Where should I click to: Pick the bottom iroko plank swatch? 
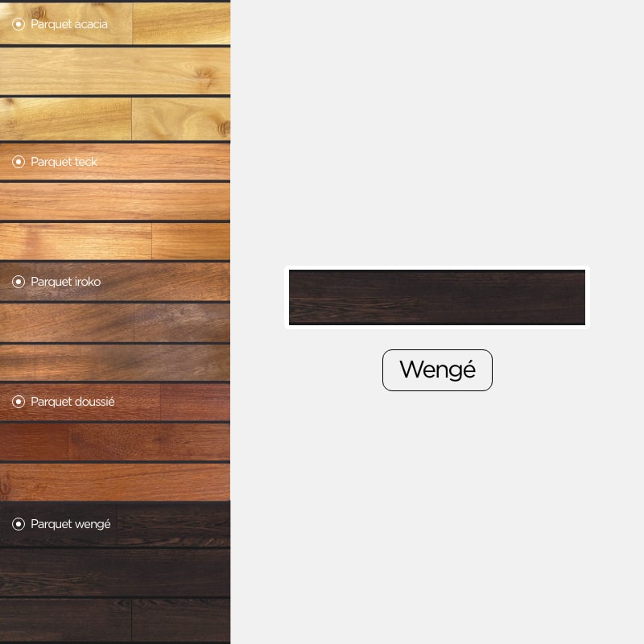(115, 363)
